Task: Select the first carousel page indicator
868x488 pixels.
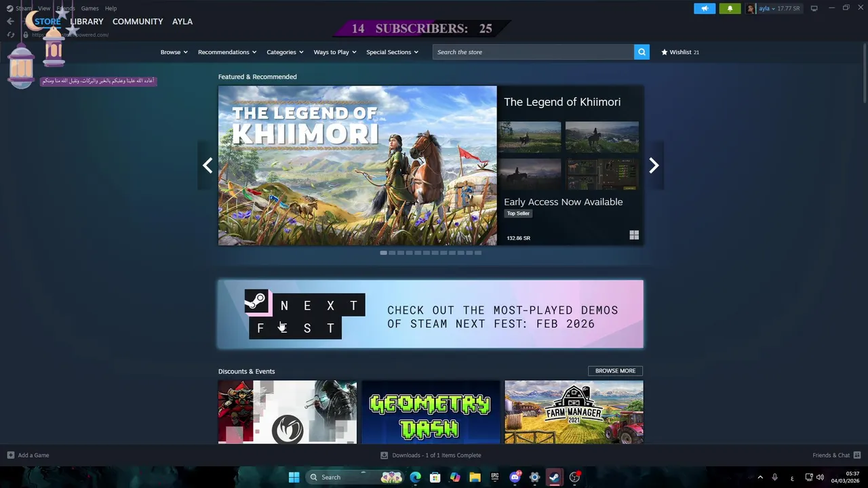Action: pyautogui.click(x=384, y=253)
